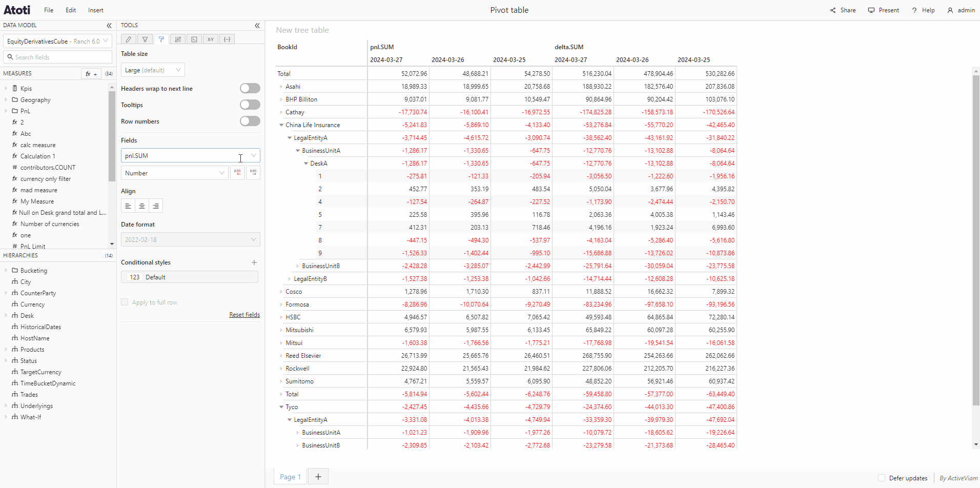
Task: Click the City hierarchy icon
Action: click(x=15, y=282)
